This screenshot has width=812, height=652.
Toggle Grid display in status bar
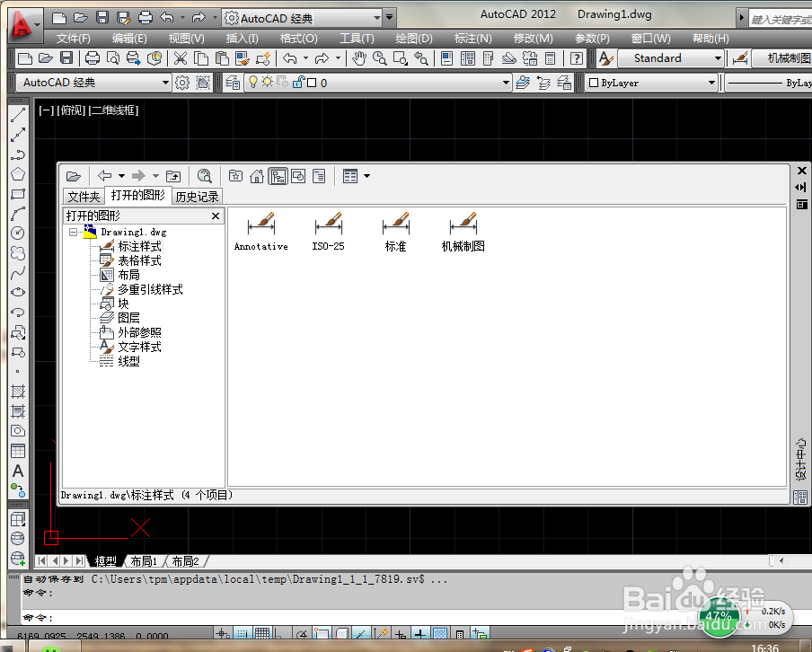click(x=262, y=633)
